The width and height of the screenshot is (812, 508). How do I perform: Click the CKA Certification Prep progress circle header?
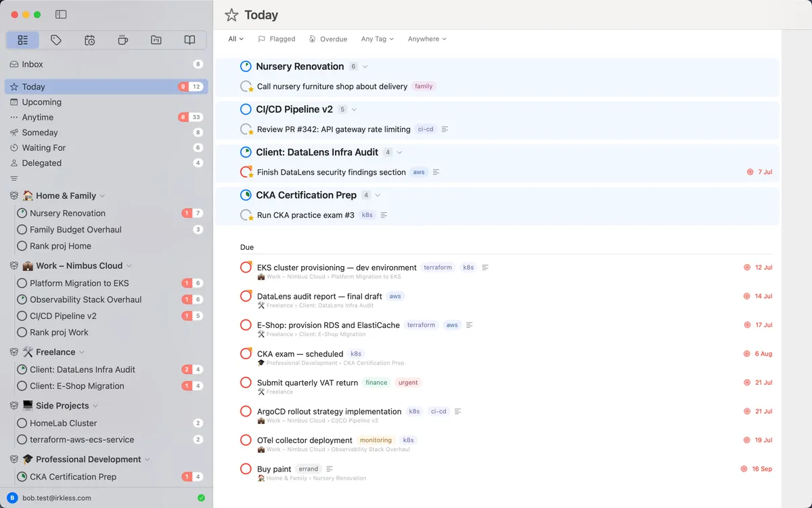(x=246, y=195)
